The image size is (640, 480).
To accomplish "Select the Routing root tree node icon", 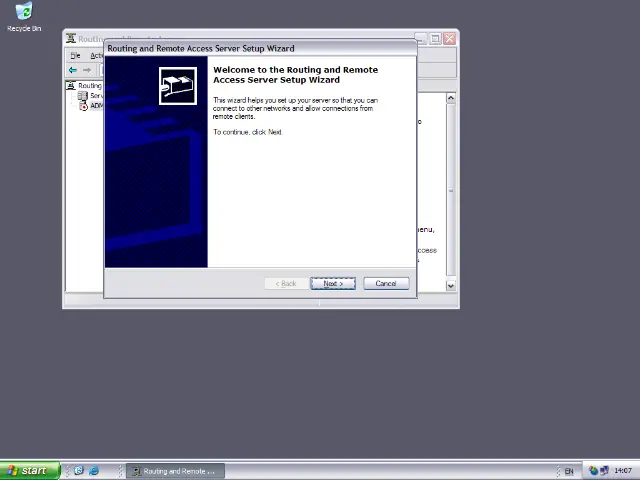I will click(x=72, y=86).
